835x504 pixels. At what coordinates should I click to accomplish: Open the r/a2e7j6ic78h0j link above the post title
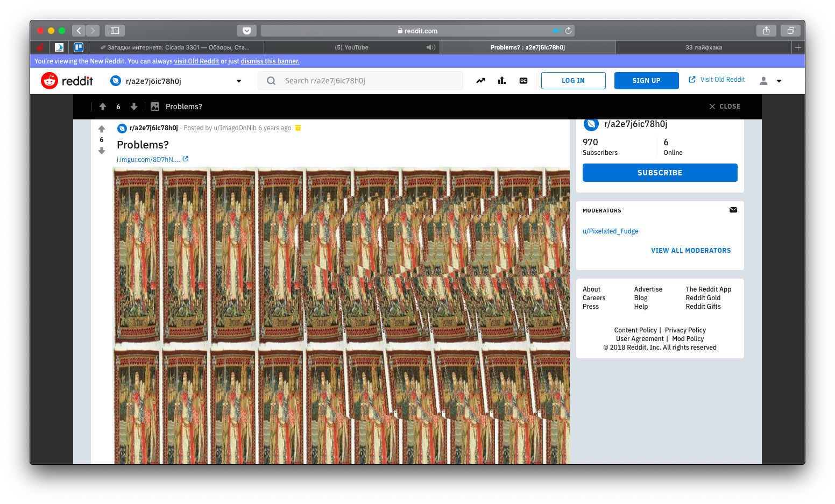point(154,128)
